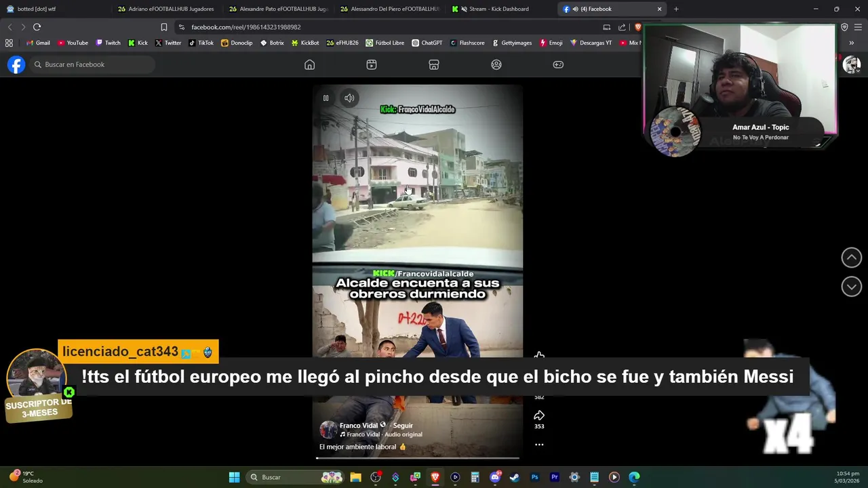Open Facebook Reels/Video icon
Screen dimensions: 868x488
372,64
